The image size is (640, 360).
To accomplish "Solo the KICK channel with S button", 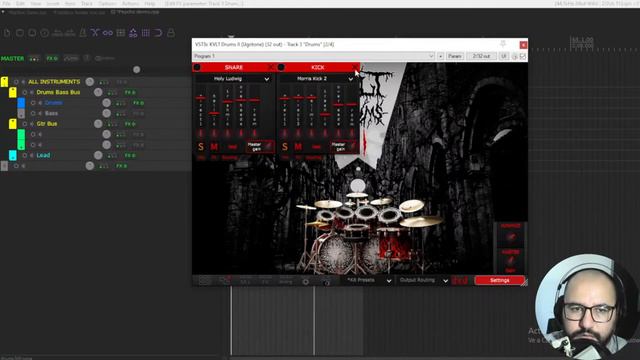I will click(285, 147).
